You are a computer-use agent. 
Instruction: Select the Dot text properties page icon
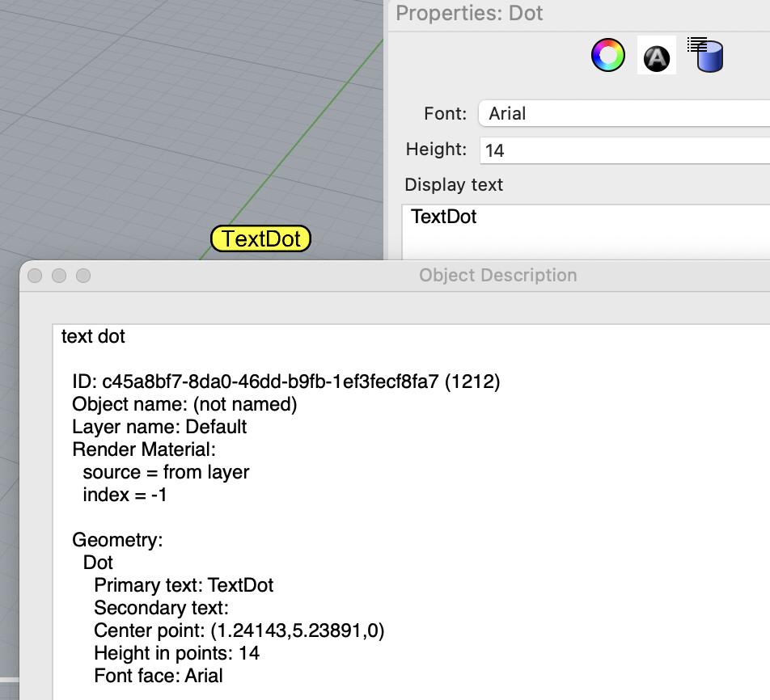coord(656,55)
